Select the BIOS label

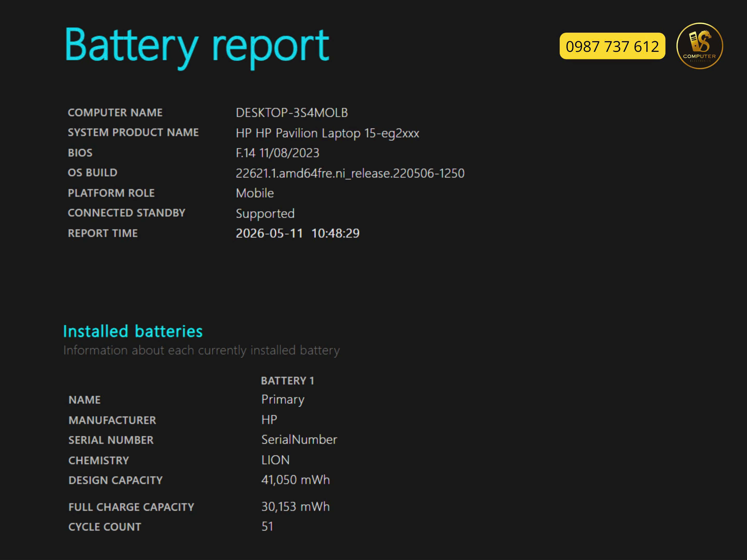(x=80, y=152)
